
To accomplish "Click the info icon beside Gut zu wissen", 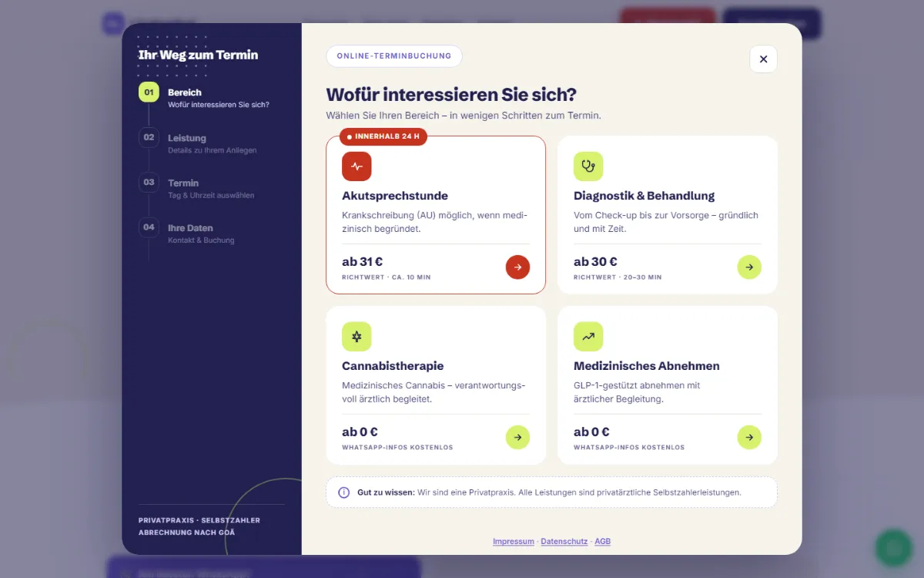I will [343, 492].
